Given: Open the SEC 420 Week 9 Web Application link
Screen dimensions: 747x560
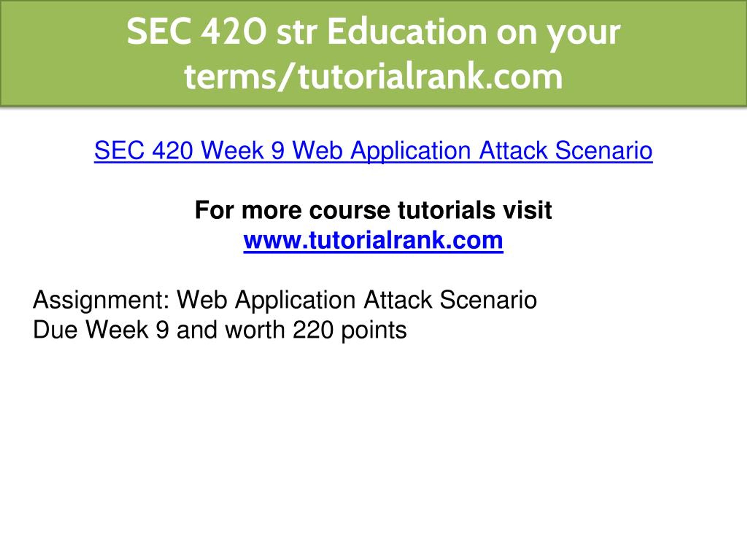Looking at the screenshot, I should (x=373, y=150).
